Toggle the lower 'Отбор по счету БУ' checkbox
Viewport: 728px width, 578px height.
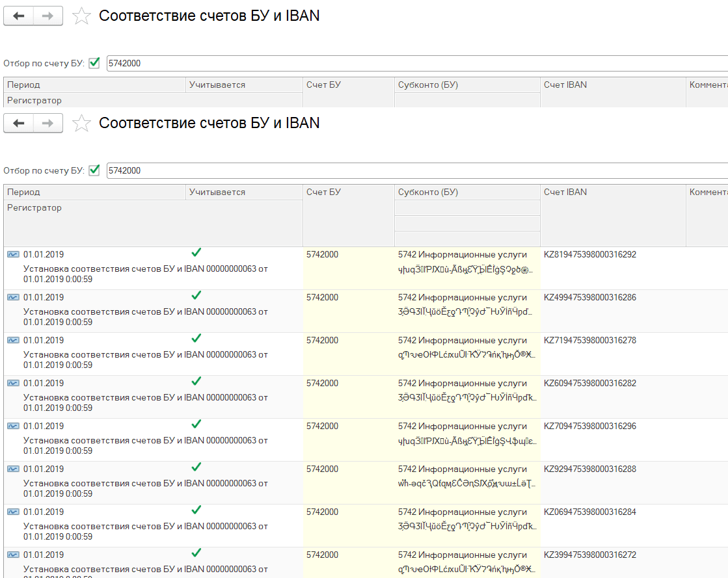click(x=94, y=170)
